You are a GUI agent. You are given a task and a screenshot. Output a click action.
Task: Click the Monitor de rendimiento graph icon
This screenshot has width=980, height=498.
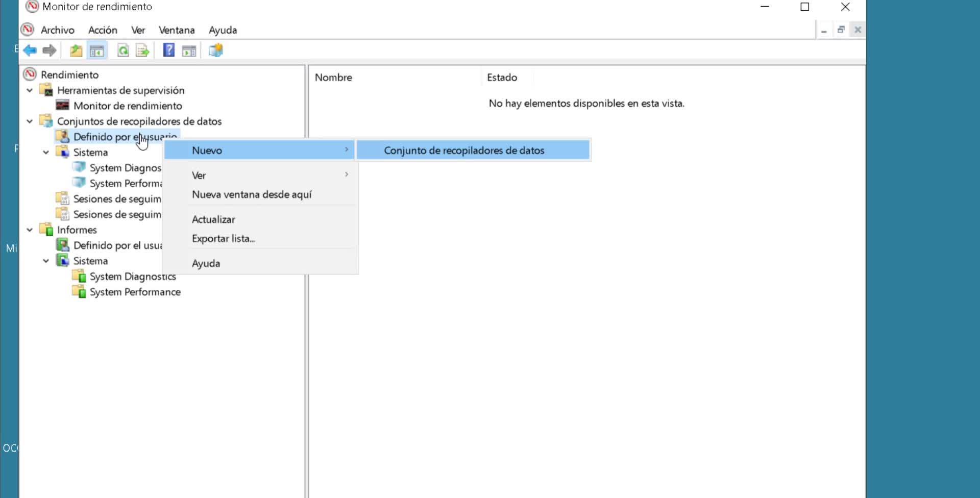(x=63, y=106)
